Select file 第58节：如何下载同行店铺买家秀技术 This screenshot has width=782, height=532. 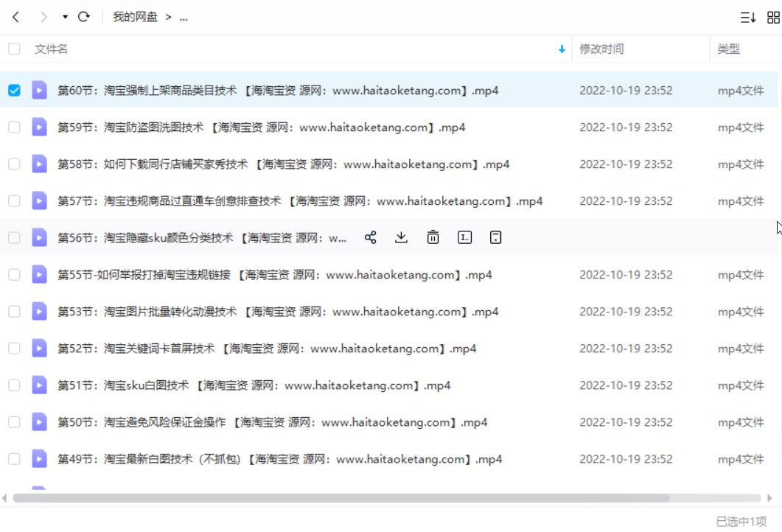283,164
